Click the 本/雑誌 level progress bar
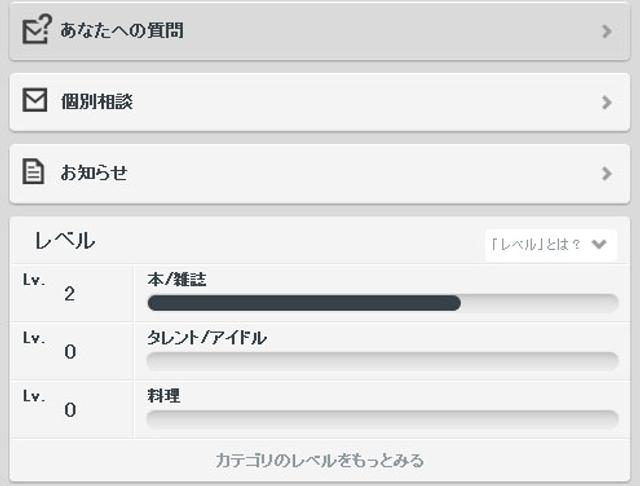The image size is (640, 486). [382, 303]
